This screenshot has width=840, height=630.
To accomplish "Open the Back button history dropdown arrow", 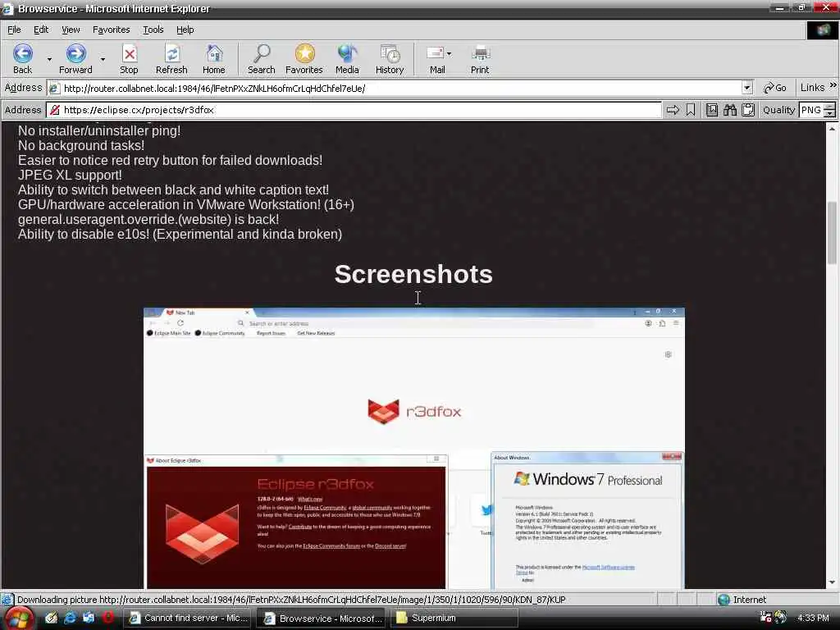I will (x=49, y=59).
